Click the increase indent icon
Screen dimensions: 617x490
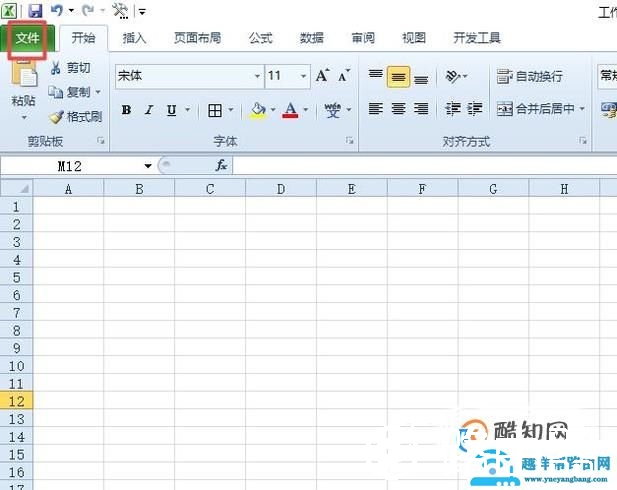click(x=475, y=108)
